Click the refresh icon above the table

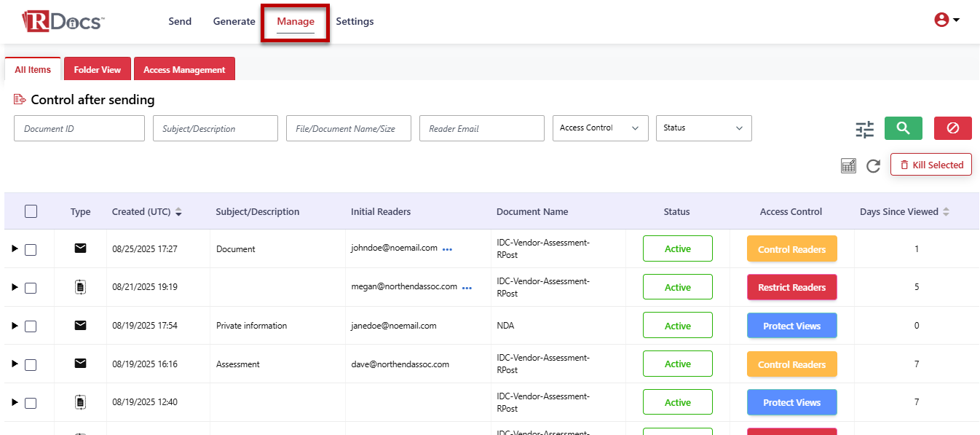click(873, 166)
